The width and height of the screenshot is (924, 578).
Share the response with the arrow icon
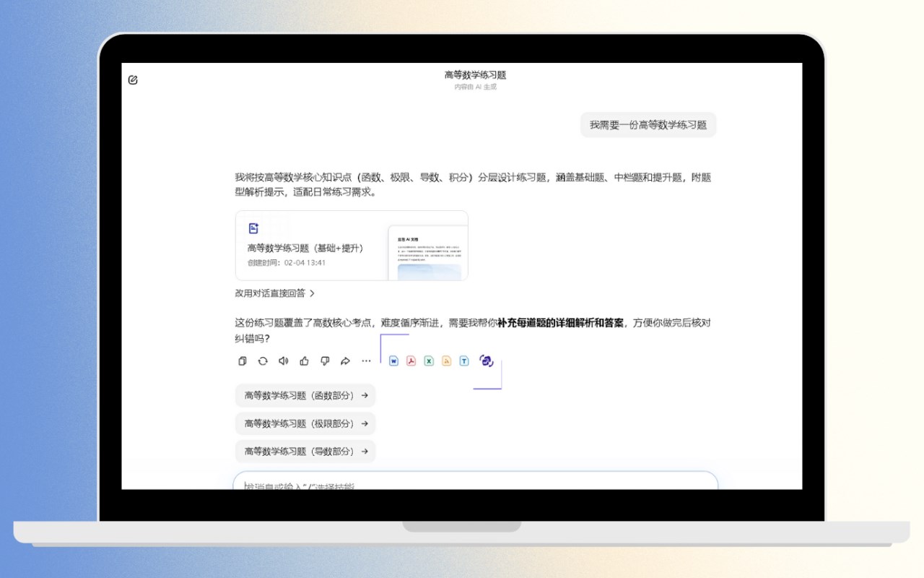coord(345,361)
